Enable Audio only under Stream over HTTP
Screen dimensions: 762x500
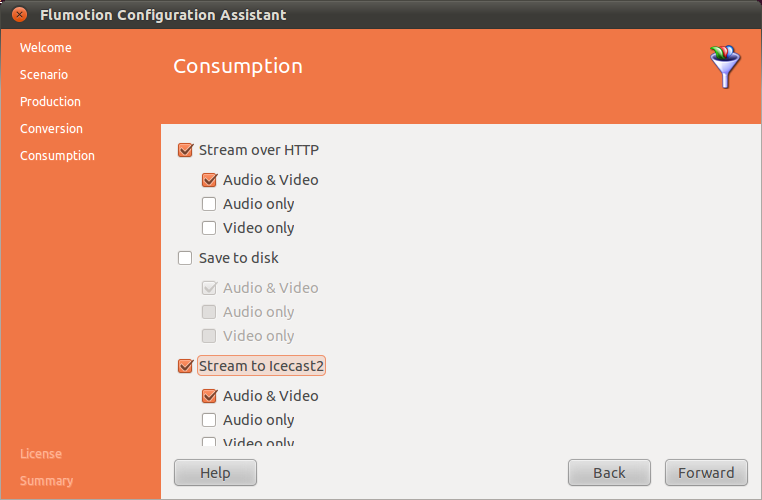point(209,205)
